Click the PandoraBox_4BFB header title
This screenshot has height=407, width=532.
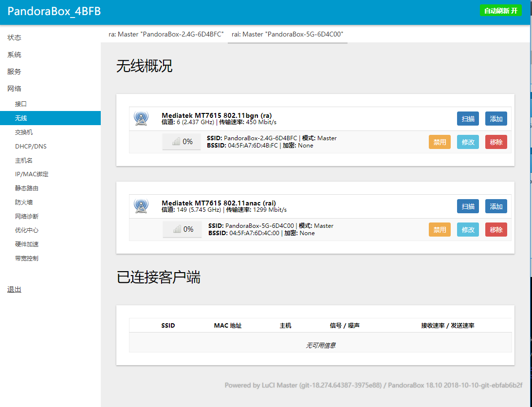(x=54, y=12)
